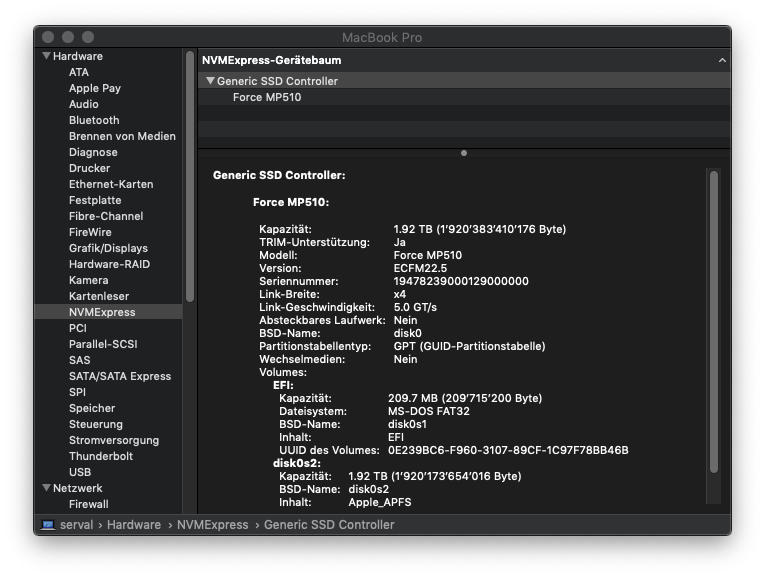Click Generic SSD Controller in path bar
765x577 pixels.
tap(329, 525)
